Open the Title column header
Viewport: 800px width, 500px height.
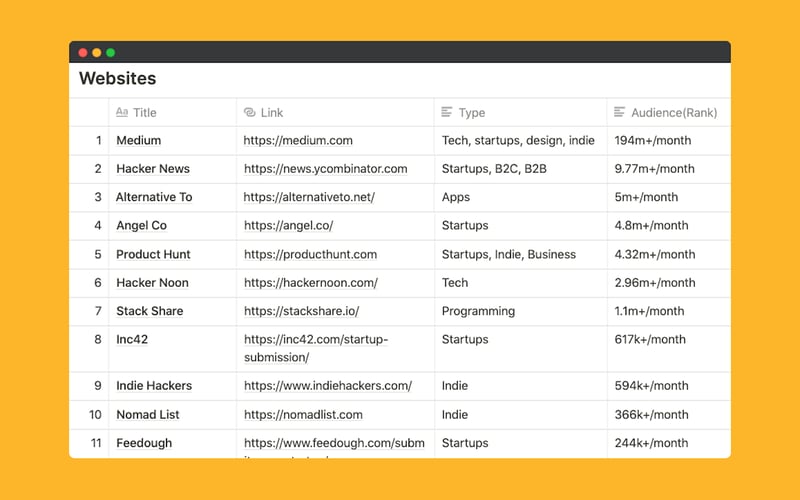point(172,112)
